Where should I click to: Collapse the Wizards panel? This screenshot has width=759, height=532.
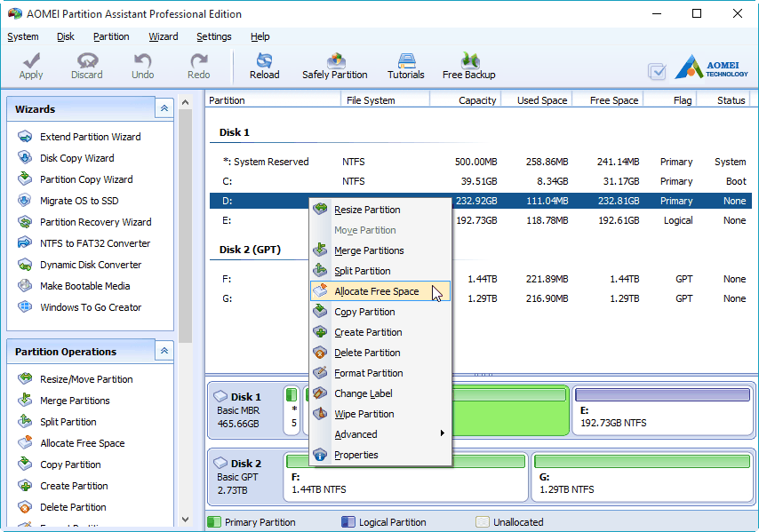[164, 108]
